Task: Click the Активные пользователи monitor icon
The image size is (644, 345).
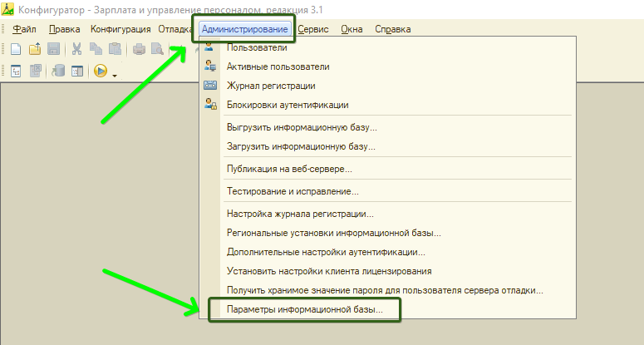Action: [210, 66]
